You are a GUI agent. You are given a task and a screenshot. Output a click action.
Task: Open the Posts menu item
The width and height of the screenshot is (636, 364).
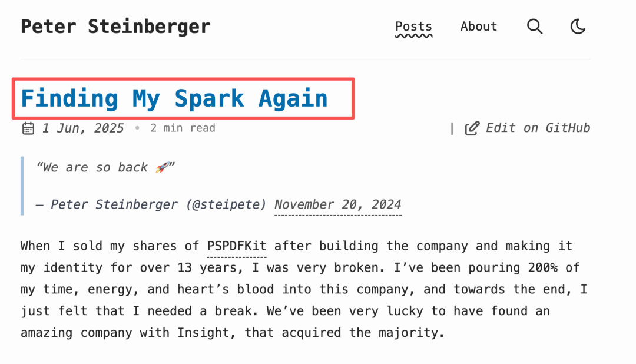tap(413, 26)
